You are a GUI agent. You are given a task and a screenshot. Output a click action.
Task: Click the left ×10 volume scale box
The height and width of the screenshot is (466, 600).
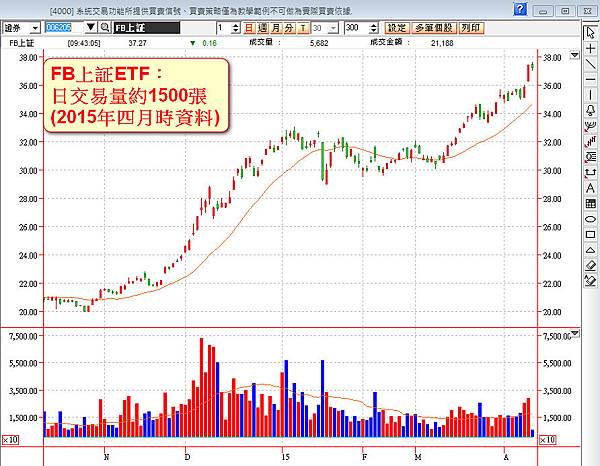coord(10,440)
